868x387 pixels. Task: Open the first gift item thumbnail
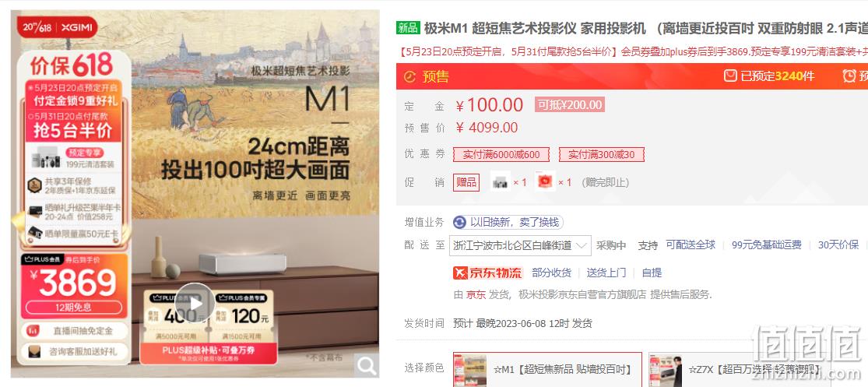click(501, 181)
